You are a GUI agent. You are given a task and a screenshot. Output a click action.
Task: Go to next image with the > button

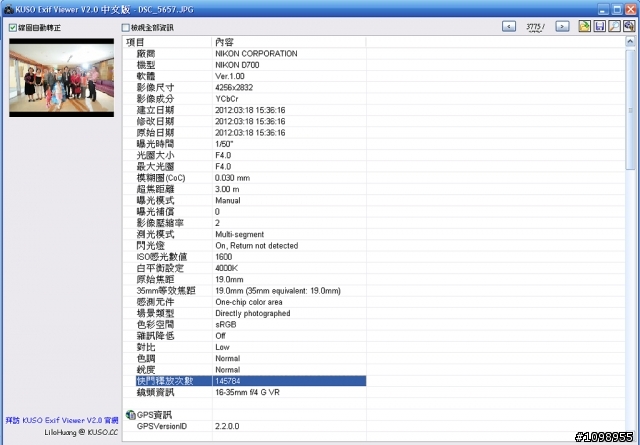pyautogui.click(x=562, y=27)
